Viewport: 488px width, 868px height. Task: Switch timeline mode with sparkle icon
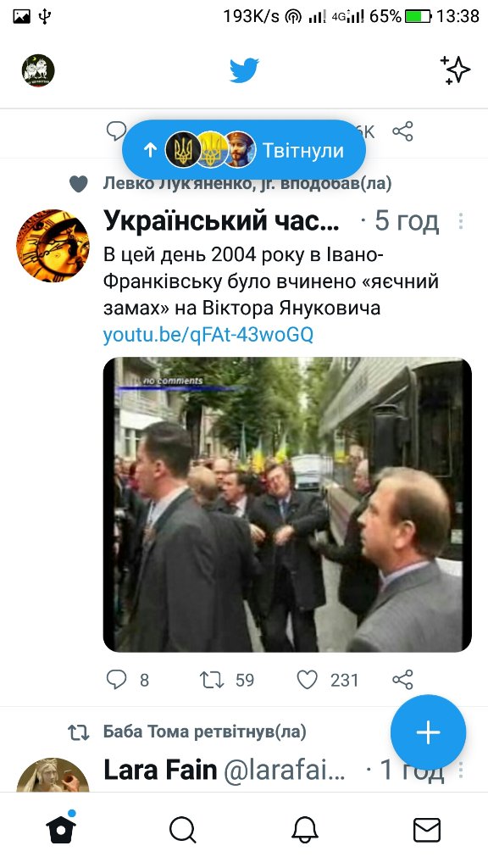(455, 70)
